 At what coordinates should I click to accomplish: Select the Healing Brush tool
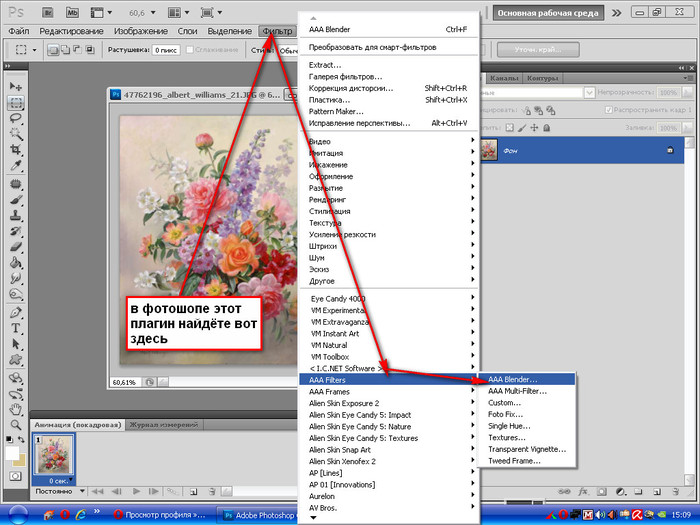click(16, 183)
